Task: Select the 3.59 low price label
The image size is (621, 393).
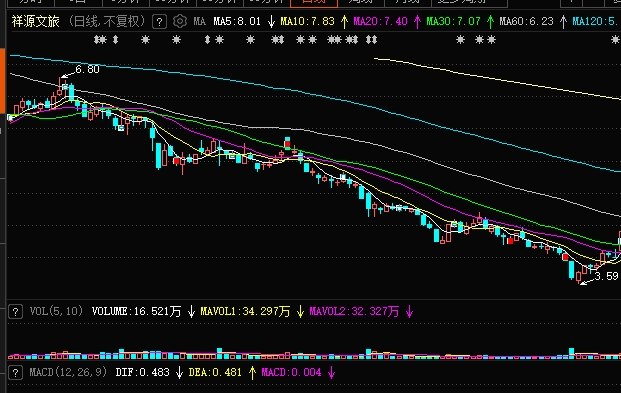Action: pyautogui.click(x=606, y=276)
